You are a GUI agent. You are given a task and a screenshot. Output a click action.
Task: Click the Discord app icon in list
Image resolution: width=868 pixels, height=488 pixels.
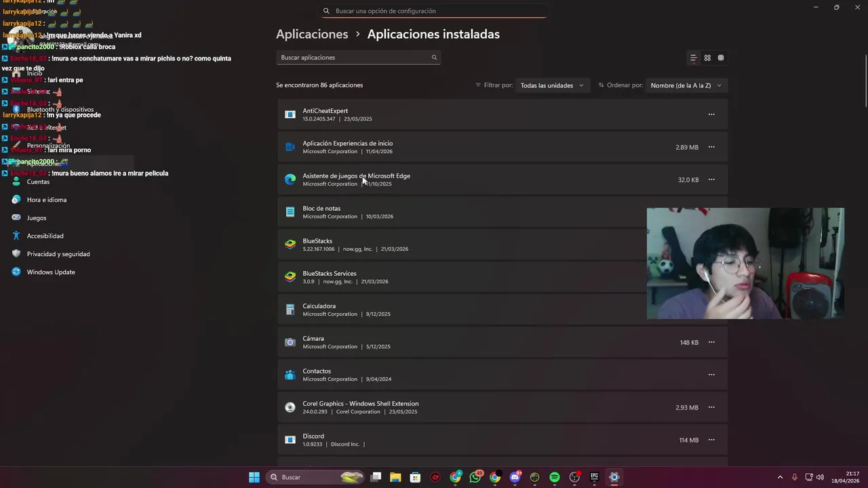click(x=290, y=440)
